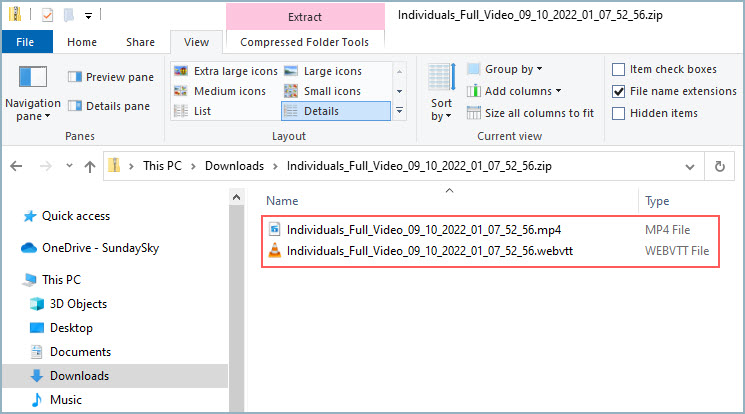Open the Sort by dropdown label
The image size is (745, 414).
click(441, 109)
